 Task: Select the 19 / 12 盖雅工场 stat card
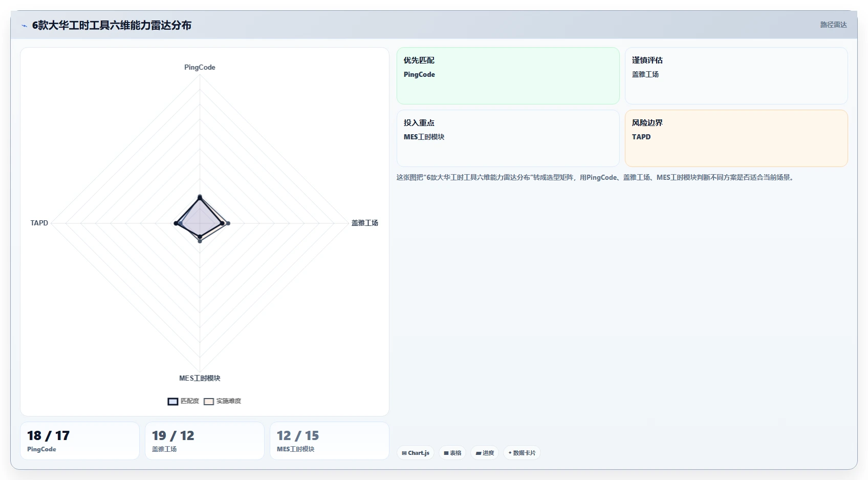point(205,441)
